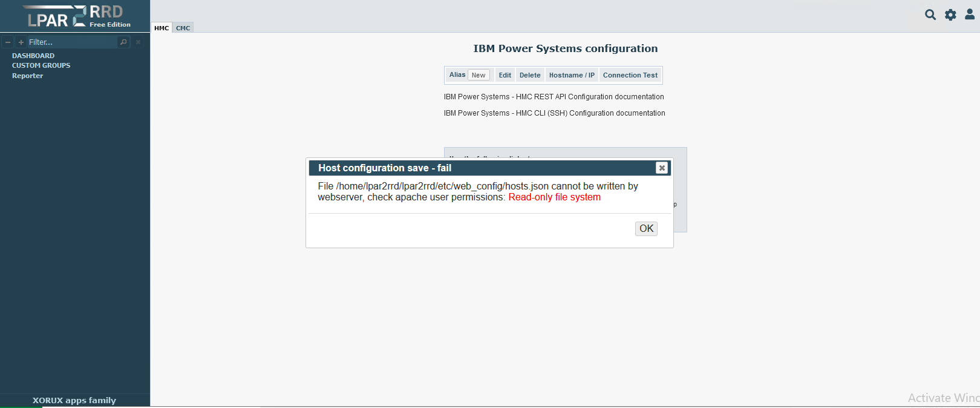Click the New button beside Alias
The width and height of the screenshot is (980, 408).
479,75
